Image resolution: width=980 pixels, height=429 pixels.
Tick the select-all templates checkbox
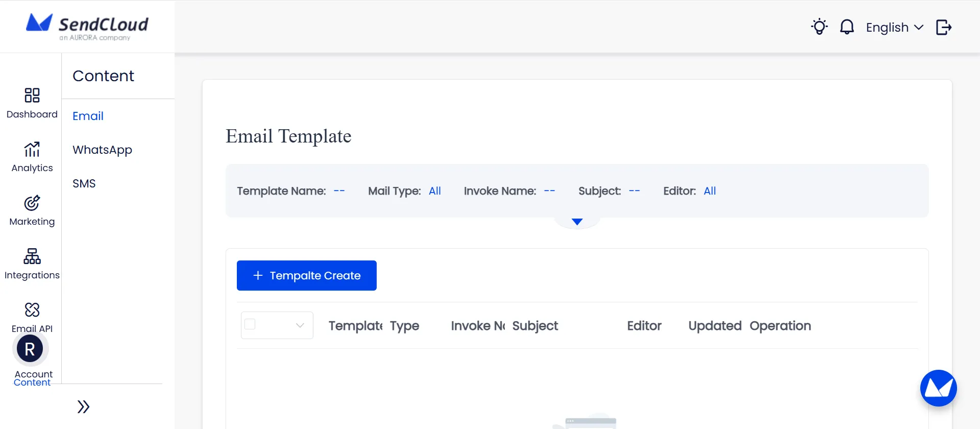250,324
